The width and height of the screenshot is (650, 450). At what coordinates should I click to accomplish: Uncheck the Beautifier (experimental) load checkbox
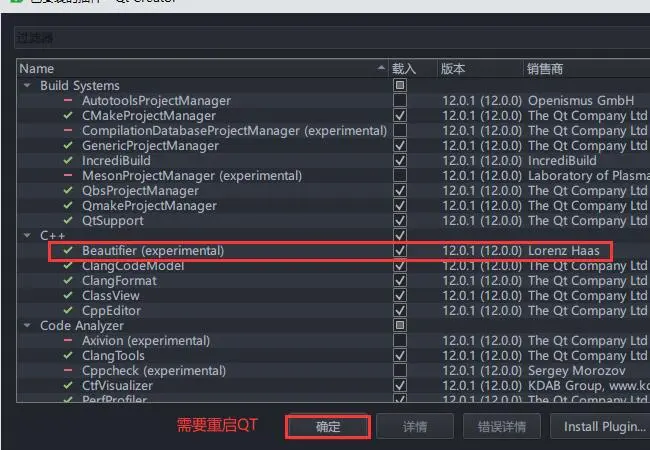pyautogui.click(x=400, y=251)
